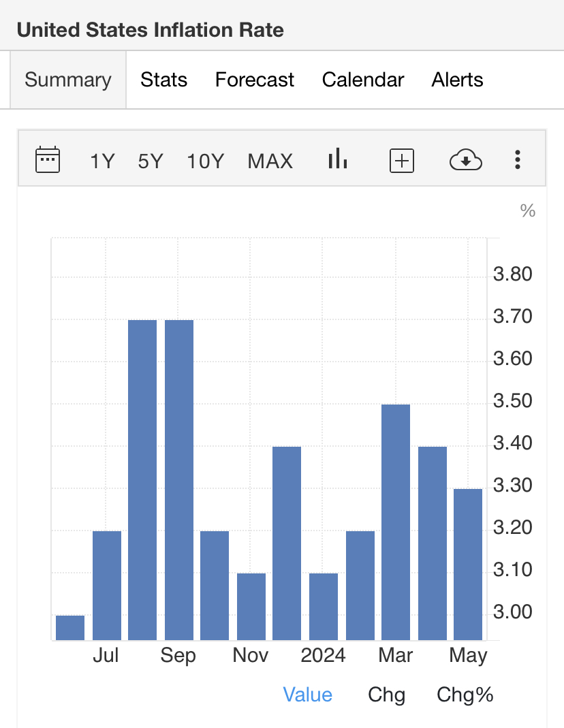The width and height of the screenshot is (564, 728).
Task: Select the 5Y time range
Action: pos(151,161)
